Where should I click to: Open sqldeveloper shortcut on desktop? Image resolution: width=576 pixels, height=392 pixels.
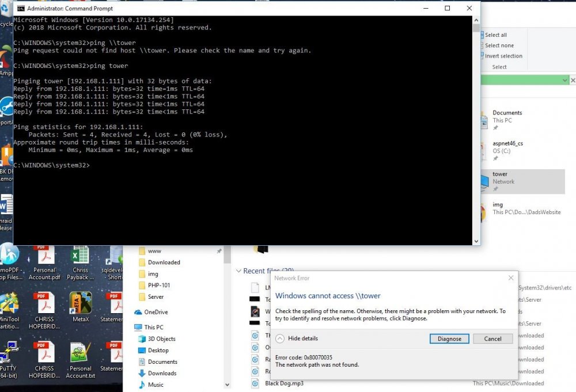pyautogui.click(x=113, y=263)
